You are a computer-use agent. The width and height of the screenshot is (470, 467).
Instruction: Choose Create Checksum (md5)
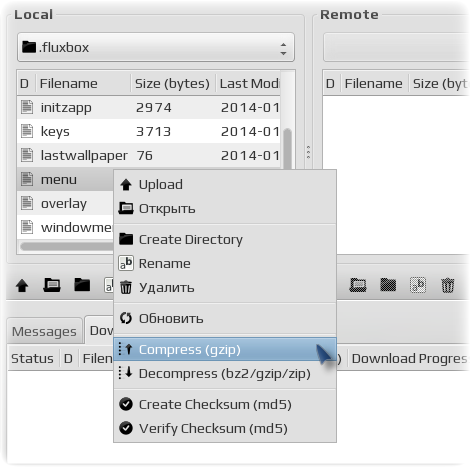coord(225,404)
